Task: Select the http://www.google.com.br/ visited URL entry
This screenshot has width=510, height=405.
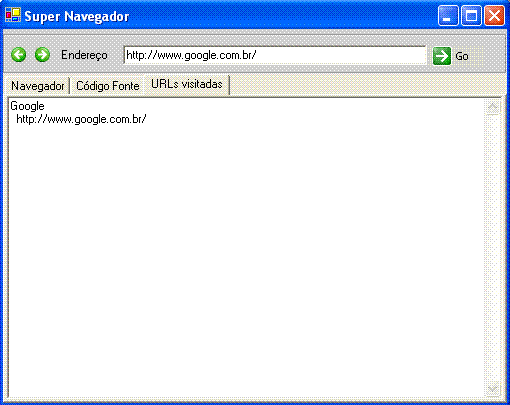Action: (x=81, y=119)
